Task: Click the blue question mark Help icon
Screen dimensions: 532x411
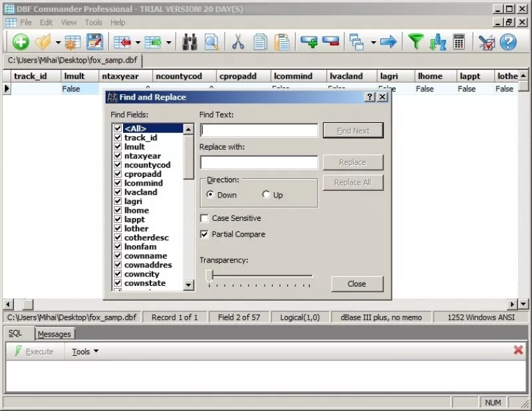Action: (x=508, y=43)
